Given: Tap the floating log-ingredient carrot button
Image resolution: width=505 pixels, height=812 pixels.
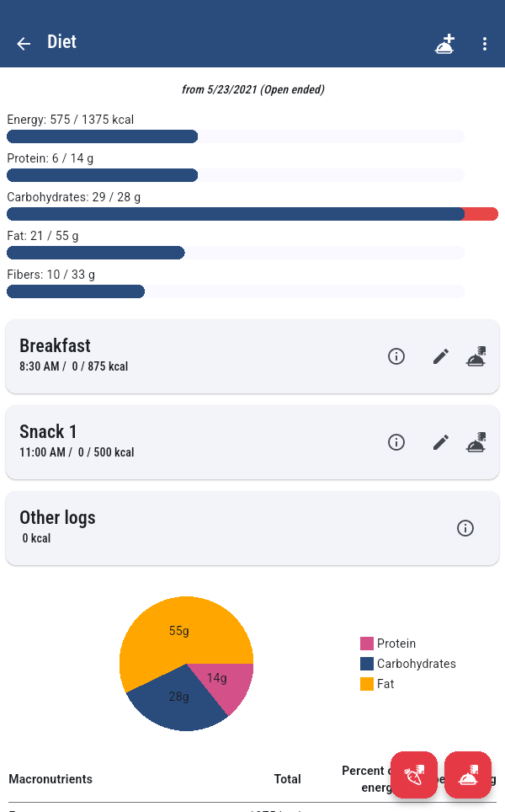Looking at the screenshot, I should coord(414,774).
